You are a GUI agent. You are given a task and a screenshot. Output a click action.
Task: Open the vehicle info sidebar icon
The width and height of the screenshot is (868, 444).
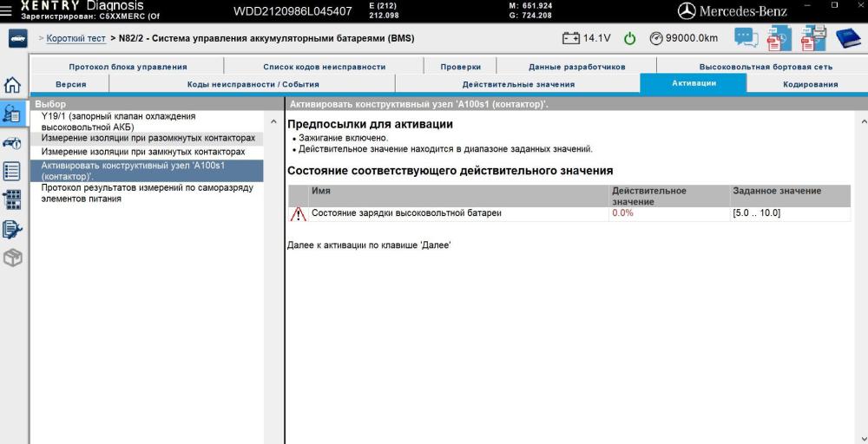[x=12, y=143]
